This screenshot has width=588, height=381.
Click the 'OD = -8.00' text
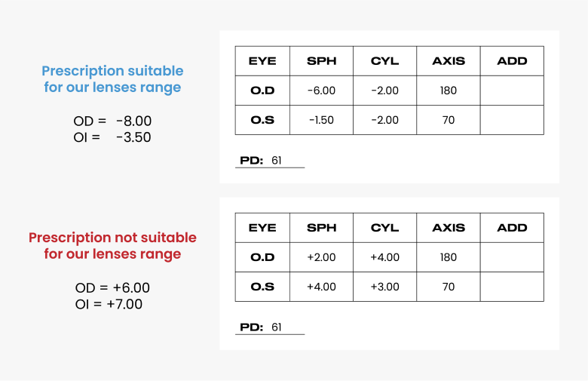(112, 121)
